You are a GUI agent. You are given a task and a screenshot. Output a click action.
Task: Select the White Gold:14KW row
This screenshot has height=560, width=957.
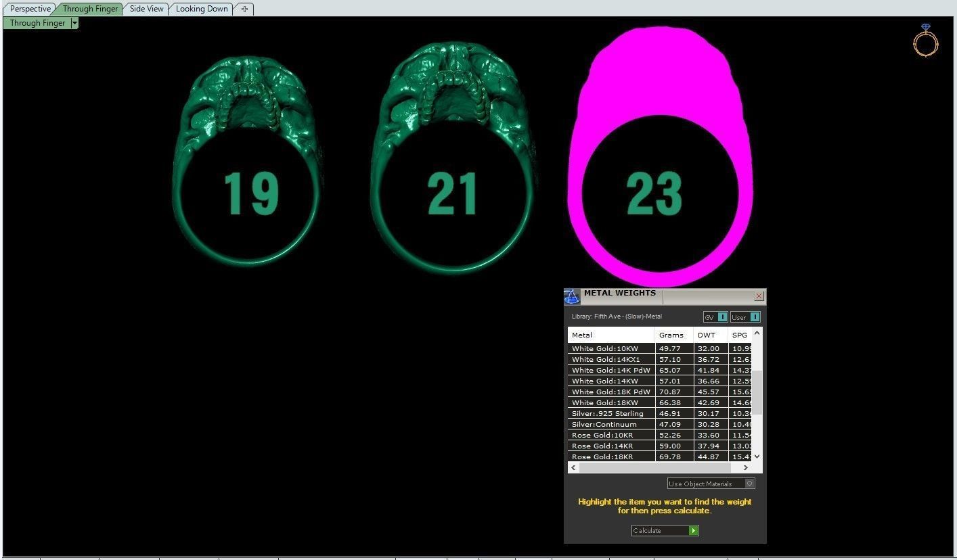click(x=659, y=381)
